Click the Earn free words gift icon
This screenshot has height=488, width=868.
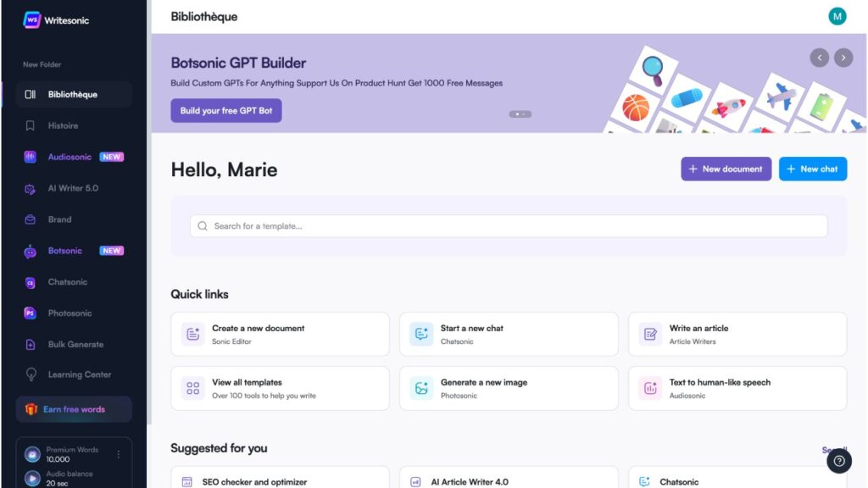point(31,409)
